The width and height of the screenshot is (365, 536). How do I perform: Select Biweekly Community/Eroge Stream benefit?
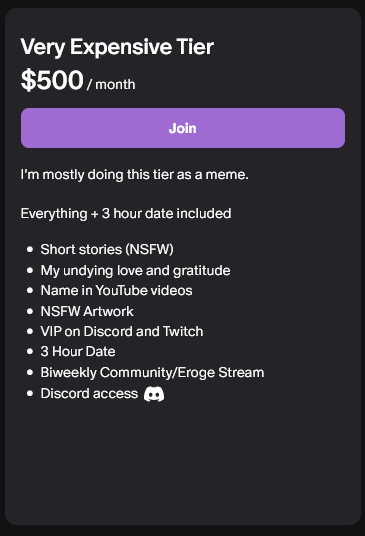[x=152, y=373]
